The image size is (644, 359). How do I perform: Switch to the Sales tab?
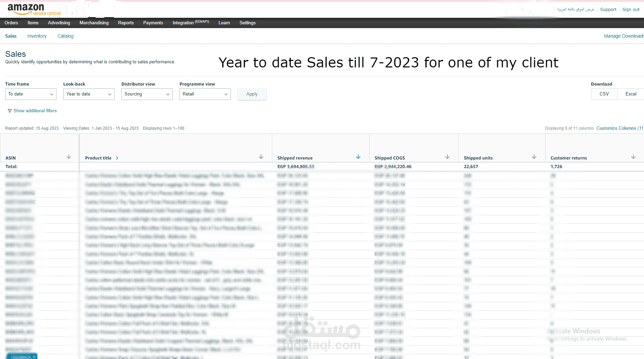pos(11,36)
